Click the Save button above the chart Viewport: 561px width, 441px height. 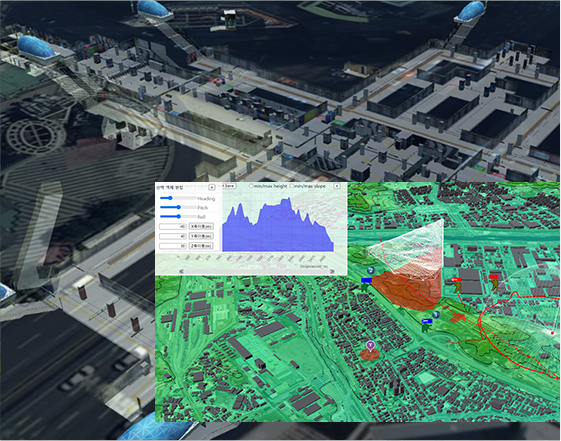click(x=229, y=186)
